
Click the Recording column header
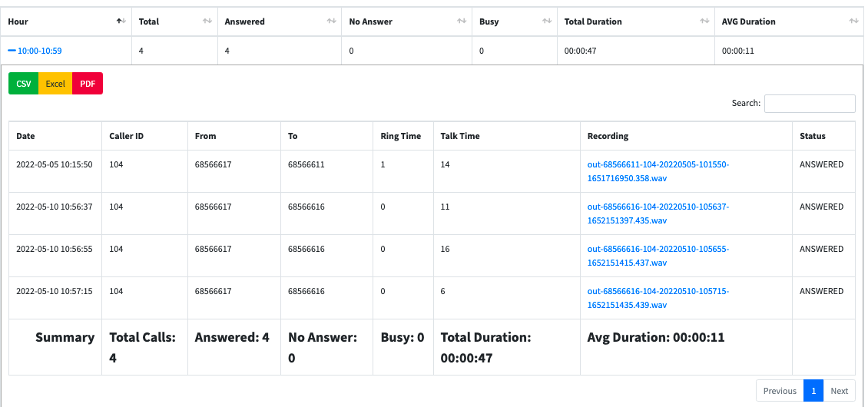tap(687, 136)
